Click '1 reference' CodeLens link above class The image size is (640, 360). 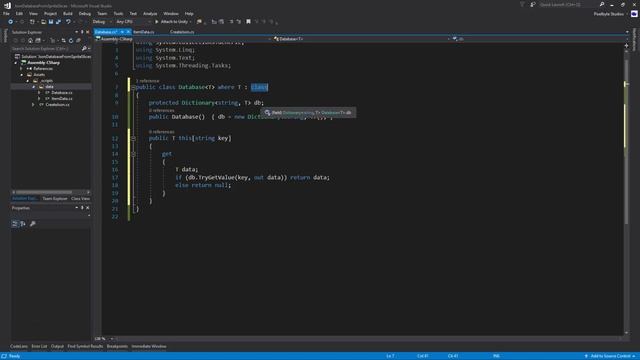[x=147, y=81]
